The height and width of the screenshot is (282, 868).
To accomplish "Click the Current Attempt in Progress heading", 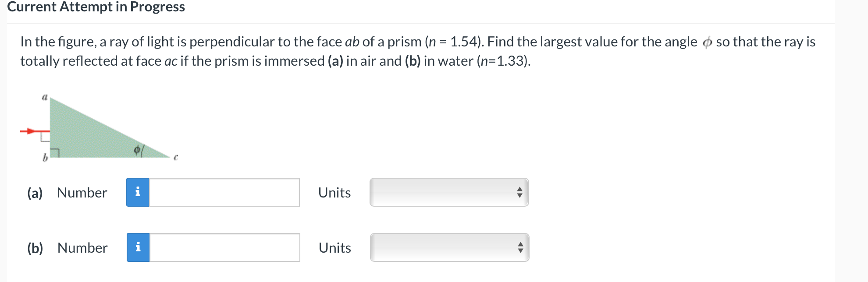I will point(96,7).
